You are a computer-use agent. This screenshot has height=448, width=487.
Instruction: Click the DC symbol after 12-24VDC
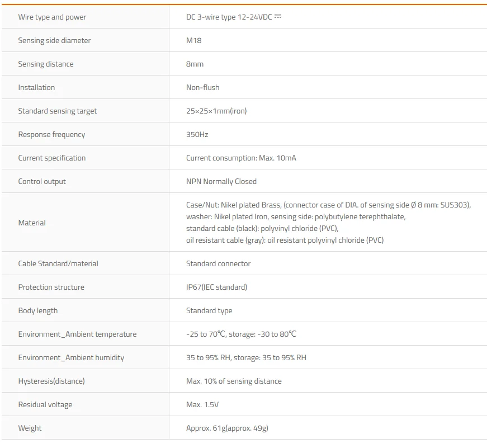point(278,17)
